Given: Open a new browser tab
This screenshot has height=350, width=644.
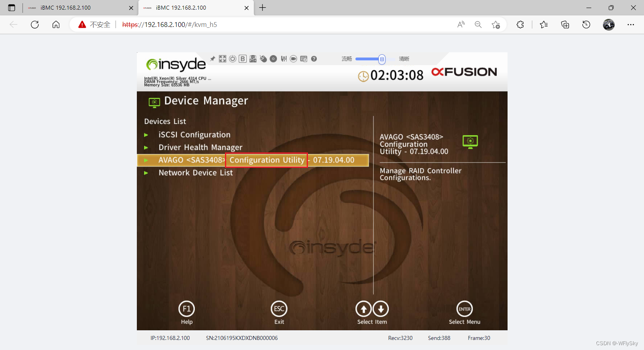Looking at the screenshot, I should [262, 8].
